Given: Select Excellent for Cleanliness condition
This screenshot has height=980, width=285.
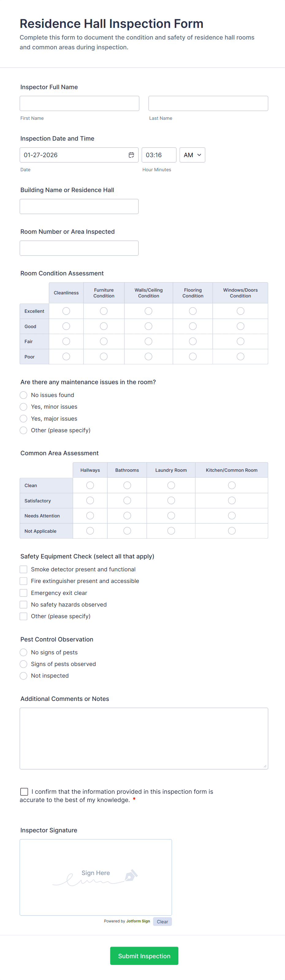Looking at the screenshot, I should pos(66,311).
